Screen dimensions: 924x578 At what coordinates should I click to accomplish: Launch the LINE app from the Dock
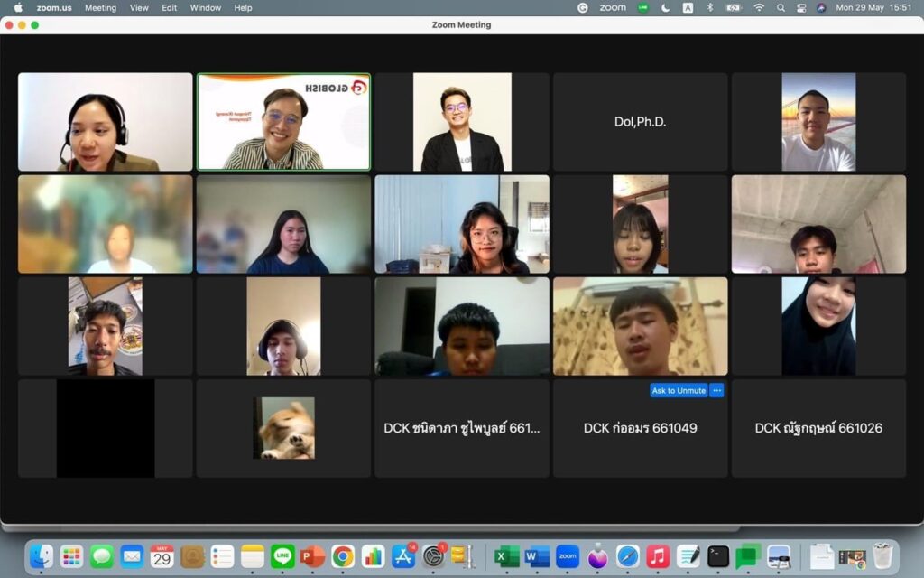(282, 556)
